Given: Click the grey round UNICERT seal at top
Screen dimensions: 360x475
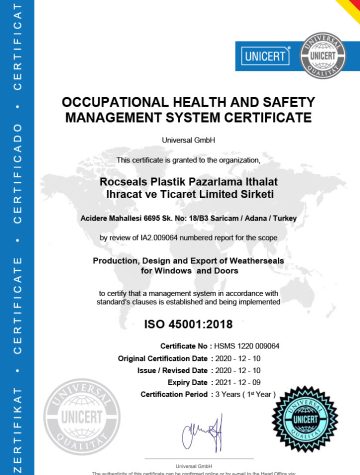Looking at the screenshot, I should point(322,56).
